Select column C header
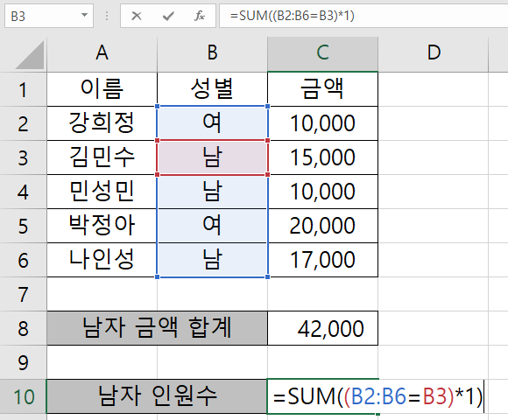Viewport: 508px width, 420px height. (322, 53)
